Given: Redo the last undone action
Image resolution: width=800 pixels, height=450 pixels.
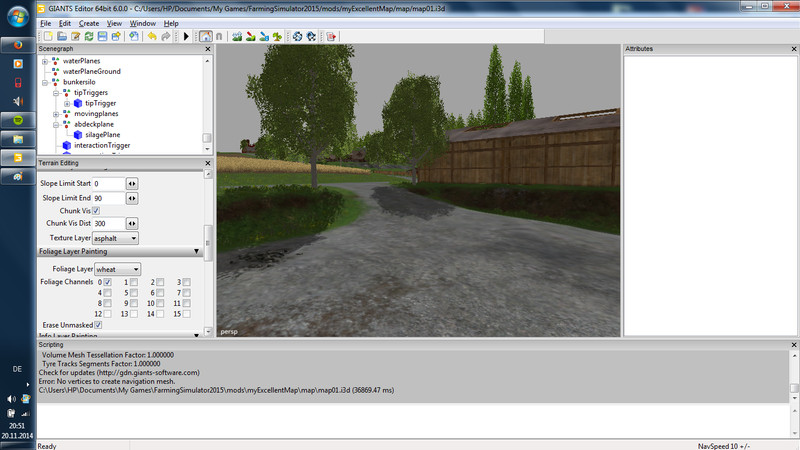Looking at the screenshot, I should click(165, 36).
